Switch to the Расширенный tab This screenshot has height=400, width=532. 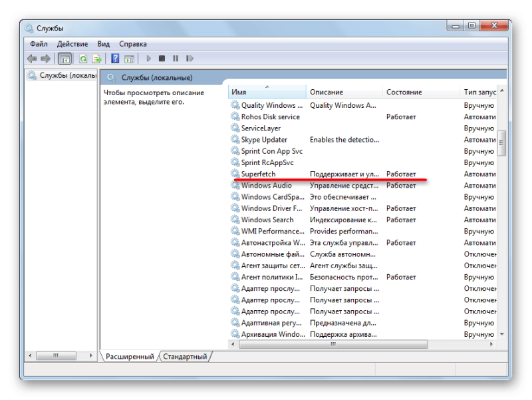click(130, 356)
